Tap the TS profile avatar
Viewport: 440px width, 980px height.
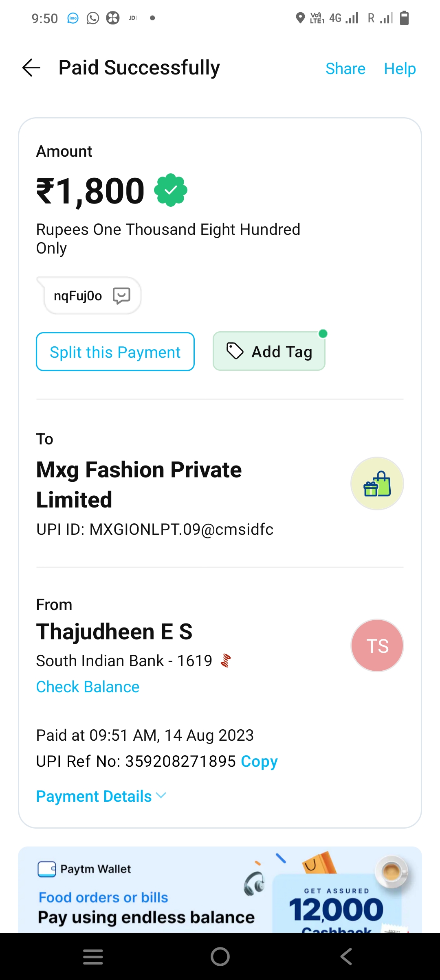pos(377,645)
